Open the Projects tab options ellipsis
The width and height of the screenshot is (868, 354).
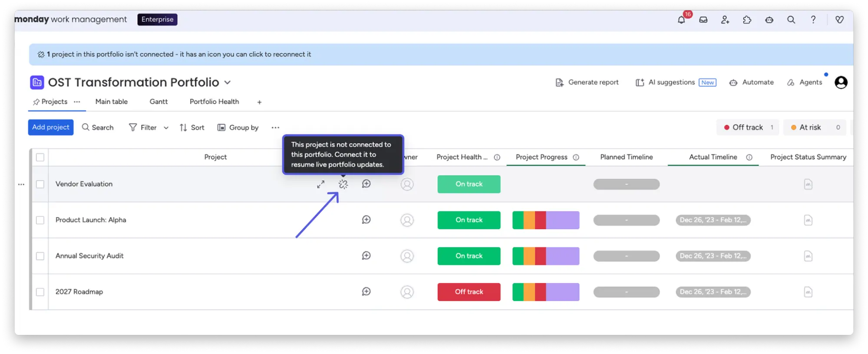(x=77, y=102)
